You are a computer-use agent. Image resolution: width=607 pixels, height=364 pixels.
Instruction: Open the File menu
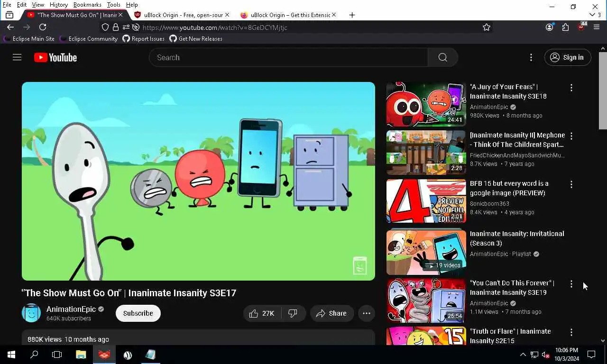click(7, 5)
